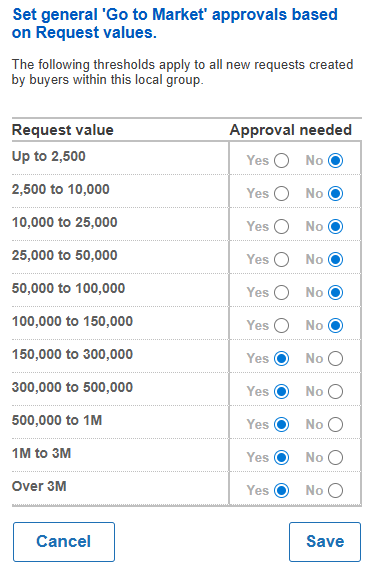Enable Yes for 25,000 to 50,000
390x573 pixels.
(x=281, y=259)
